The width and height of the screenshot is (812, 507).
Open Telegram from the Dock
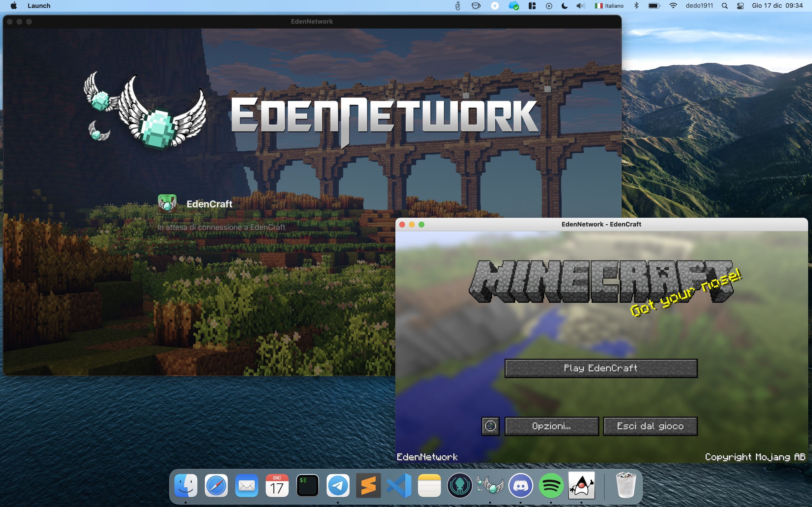coord(338,486)
